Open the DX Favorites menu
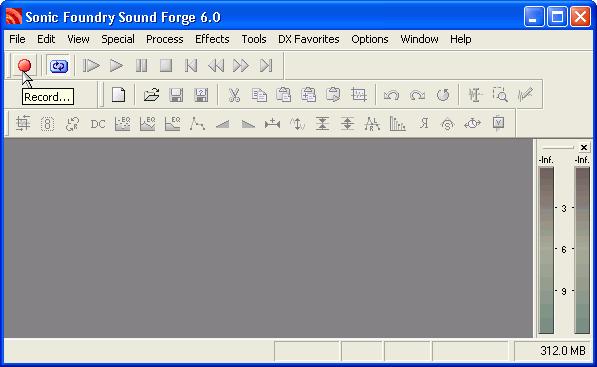This screenshot has width=597, height=367. point(308,39)
